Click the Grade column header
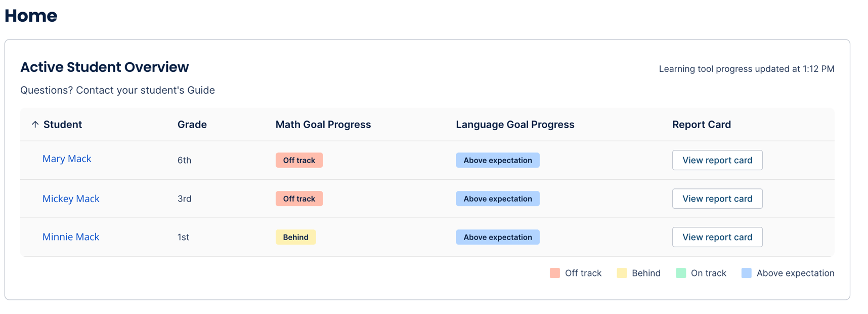The image size is (868, 314). click(192, 124)
